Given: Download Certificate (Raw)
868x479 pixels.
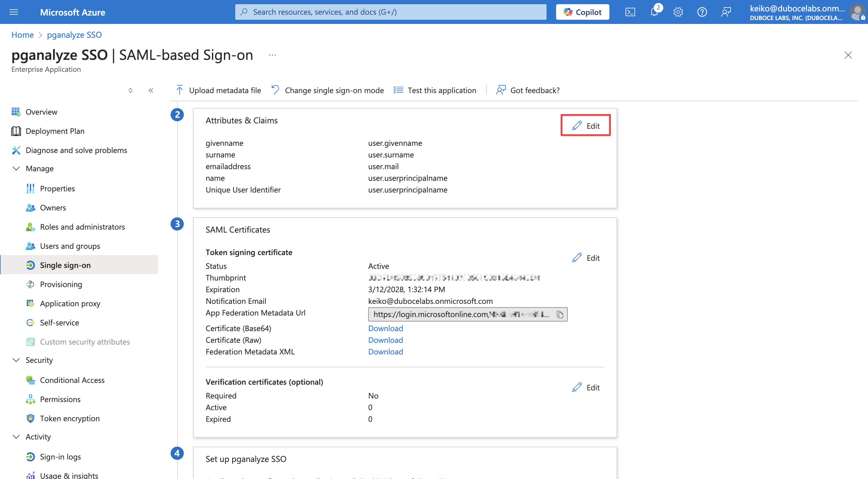Looking at the screenshot, I should tap(386, 340).
